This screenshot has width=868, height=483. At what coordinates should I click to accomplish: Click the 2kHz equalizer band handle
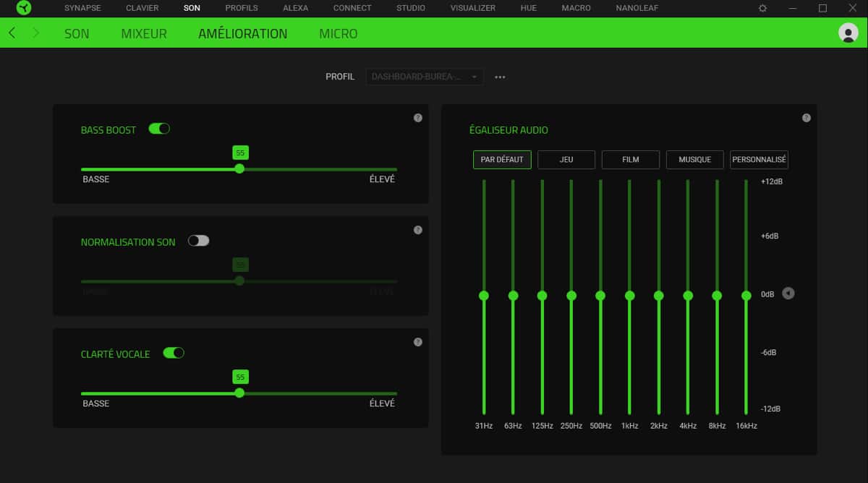[658, 295]
